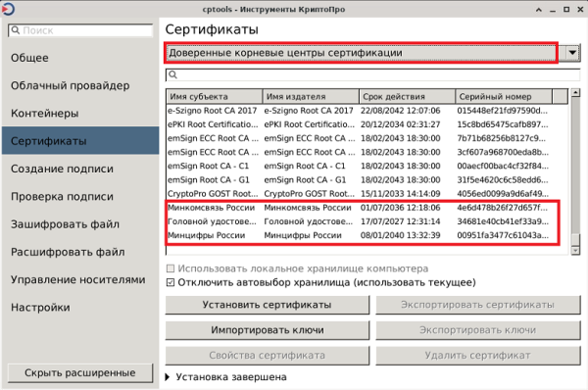Click 'Экспортировать сертификаты' button
588x390 pixels.
478,305
